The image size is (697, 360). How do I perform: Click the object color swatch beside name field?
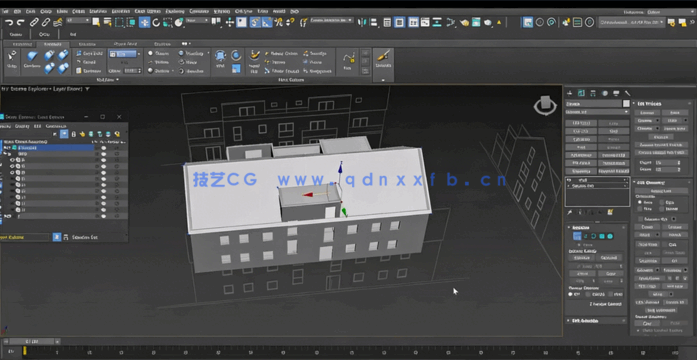point(626,104)
